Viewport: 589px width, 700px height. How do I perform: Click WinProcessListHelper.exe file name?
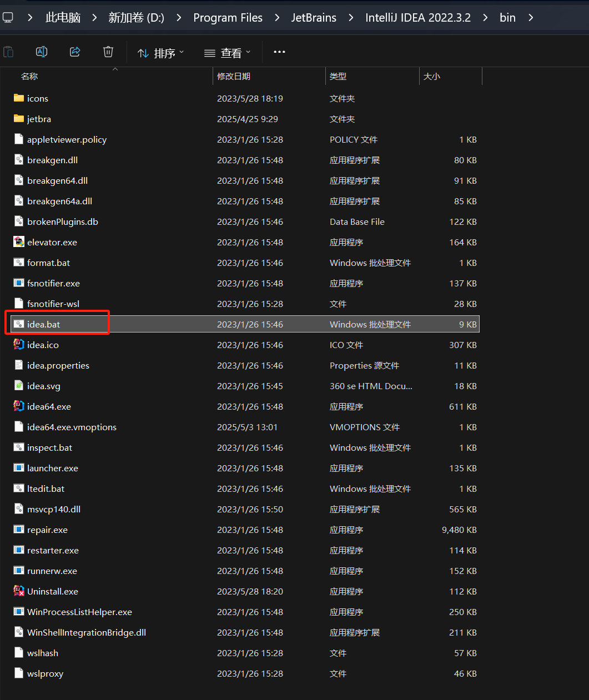click(x=79, y=612)
